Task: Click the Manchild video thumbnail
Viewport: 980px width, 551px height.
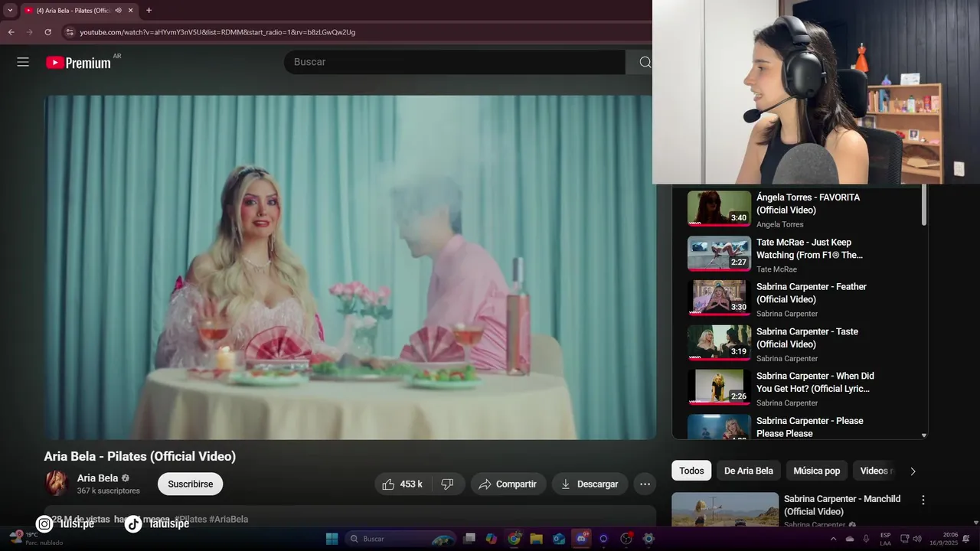Action: 725,510
